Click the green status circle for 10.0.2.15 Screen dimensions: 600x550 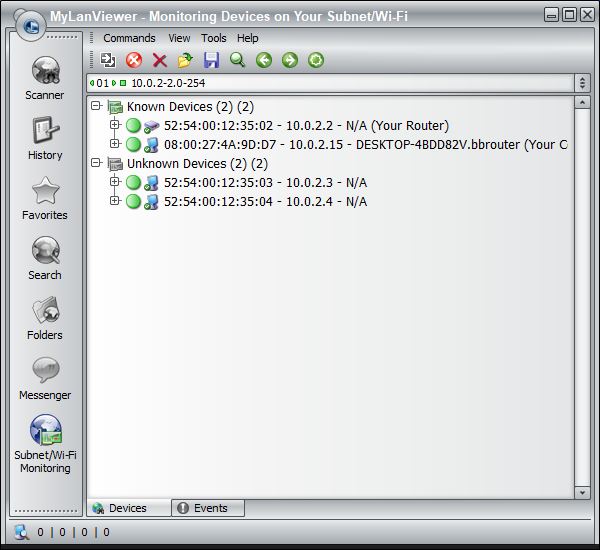134,144
